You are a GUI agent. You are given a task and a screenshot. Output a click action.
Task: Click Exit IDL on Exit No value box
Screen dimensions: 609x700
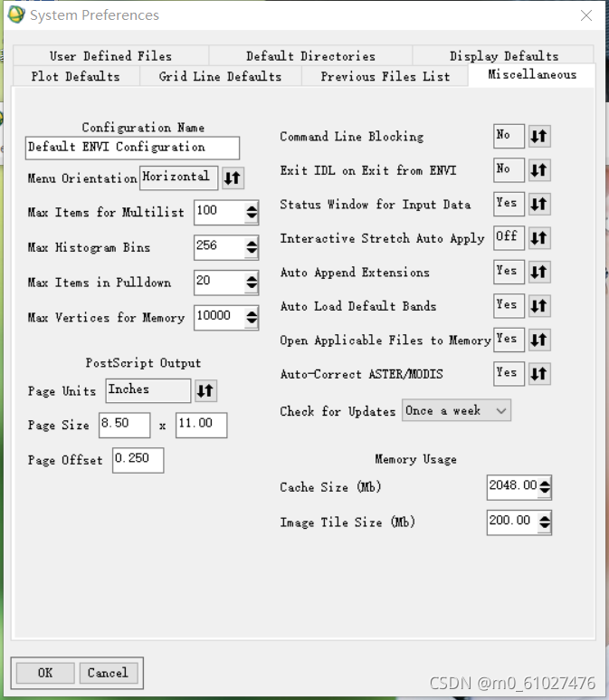pyautogui.click(x=509, y=170)
